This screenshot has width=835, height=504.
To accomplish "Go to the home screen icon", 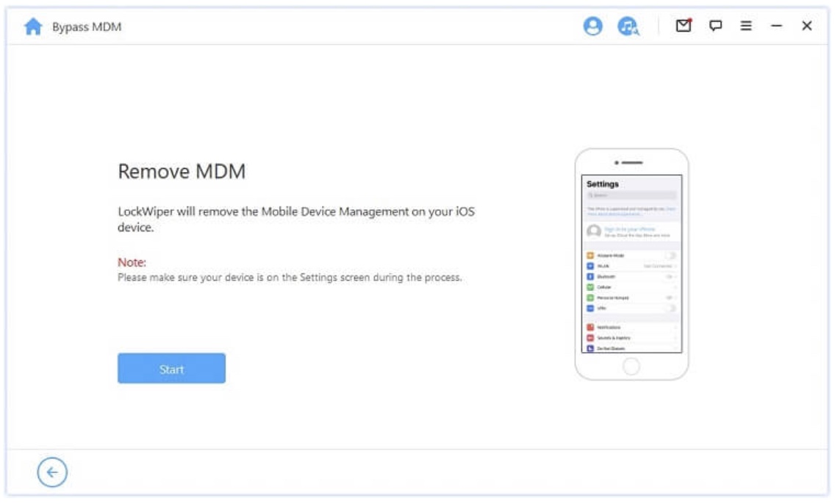I will coord(33,26).
